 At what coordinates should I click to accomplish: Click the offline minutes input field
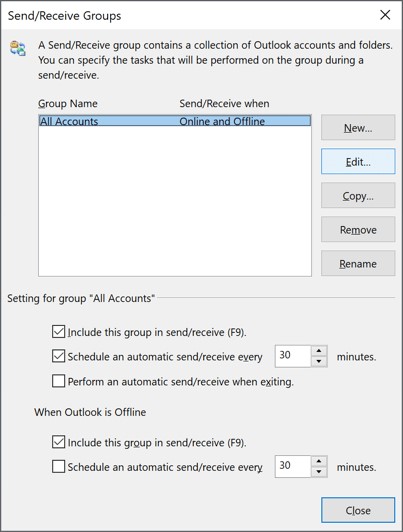point(293,466)
